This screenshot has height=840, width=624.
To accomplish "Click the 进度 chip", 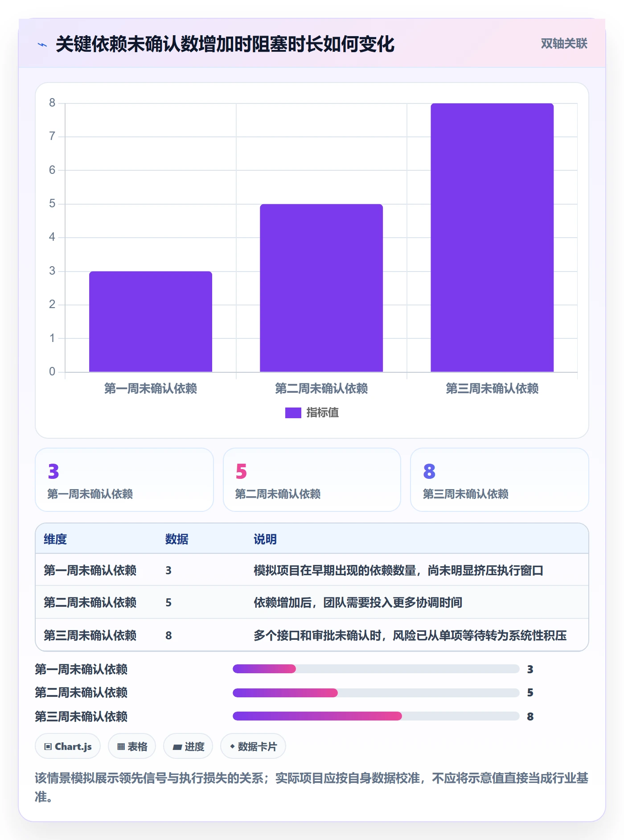I will 188,746.
